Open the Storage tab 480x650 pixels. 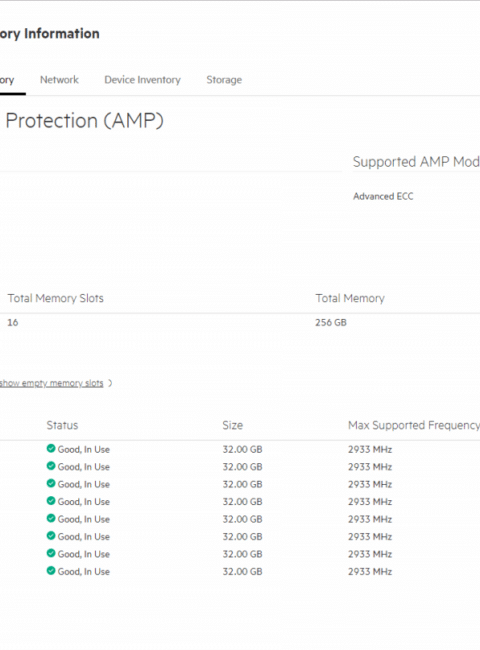[224, 80]
